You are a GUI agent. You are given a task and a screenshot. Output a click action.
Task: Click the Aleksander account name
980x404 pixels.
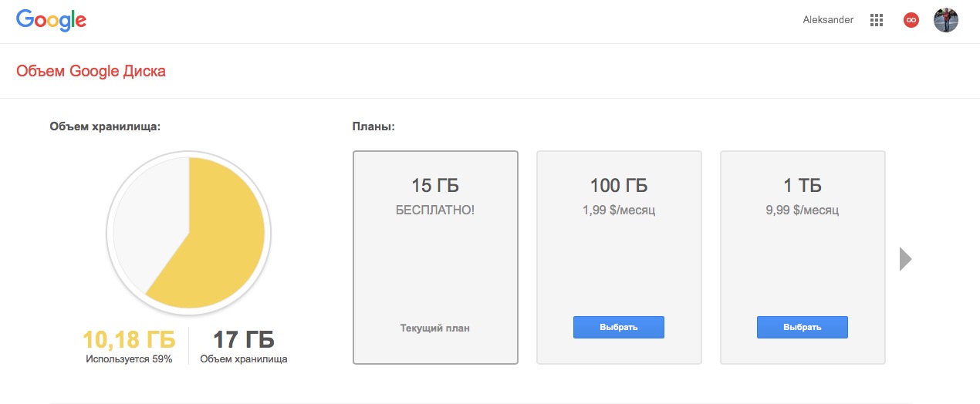click(828, 21)
